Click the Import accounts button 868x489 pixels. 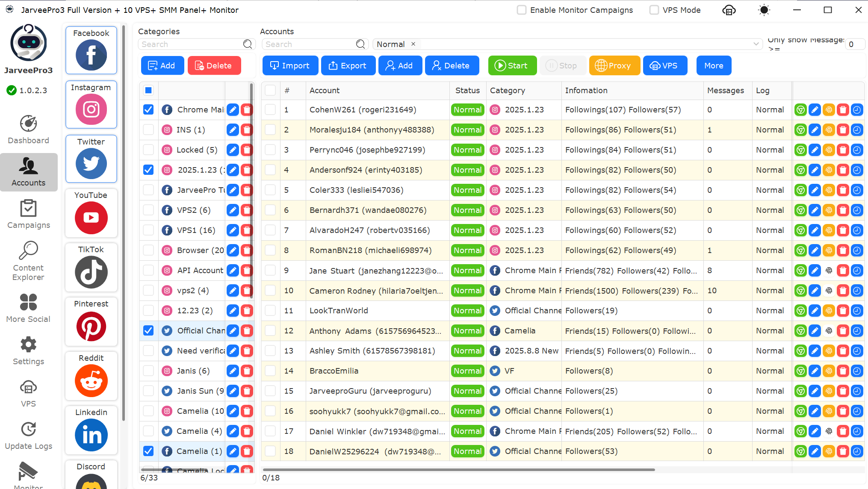click(290, 66)
